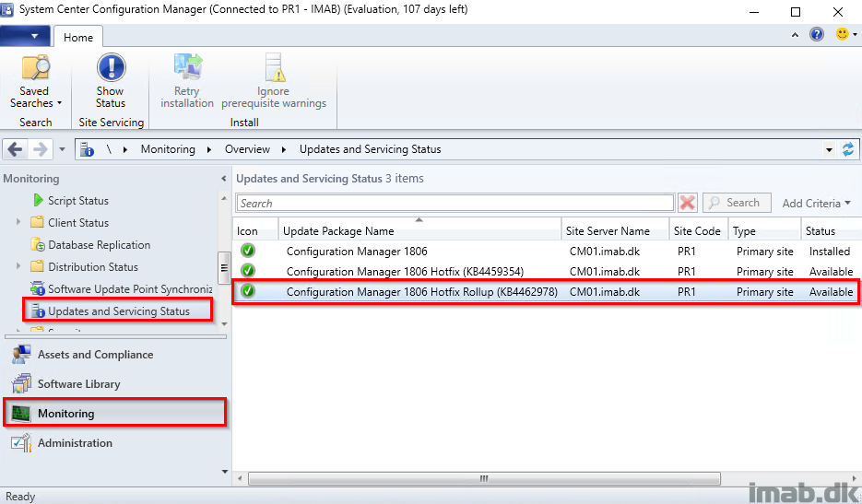This screenshot has height=504, width=862.
Task: Sort by Site Server Name column
Action: [615, 231]
